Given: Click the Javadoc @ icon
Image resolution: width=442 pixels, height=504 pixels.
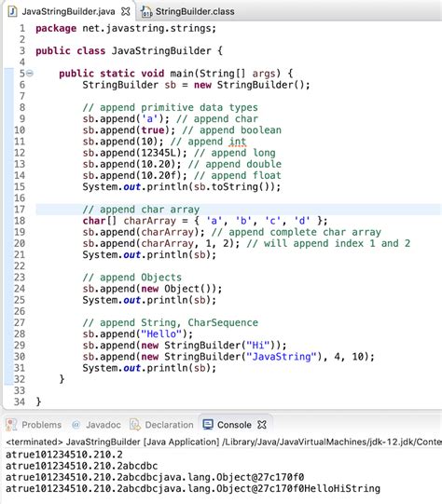Looking at the screenshot, I should (76, 425).
